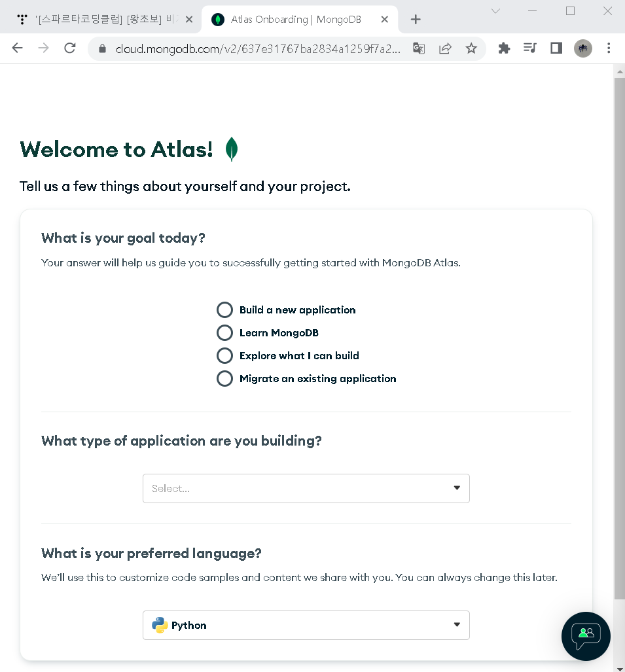Toggle the browser side panel icon

(556, 48)
